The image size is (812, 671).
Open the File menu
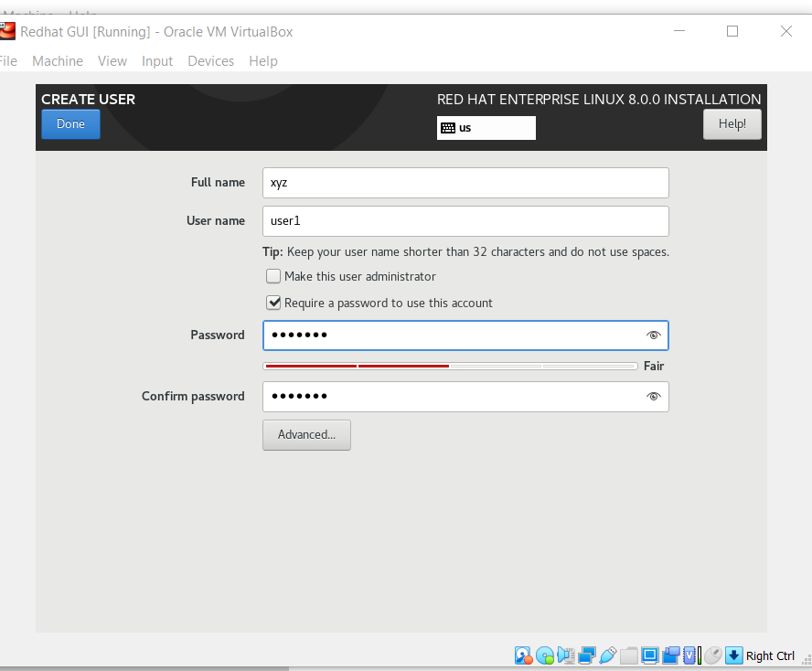(8, 61)
